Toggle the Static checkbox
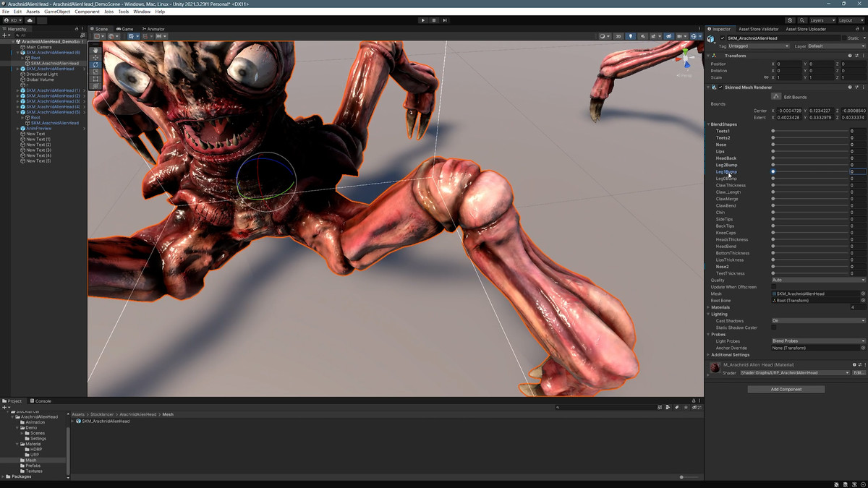 [x=845, y=38]
